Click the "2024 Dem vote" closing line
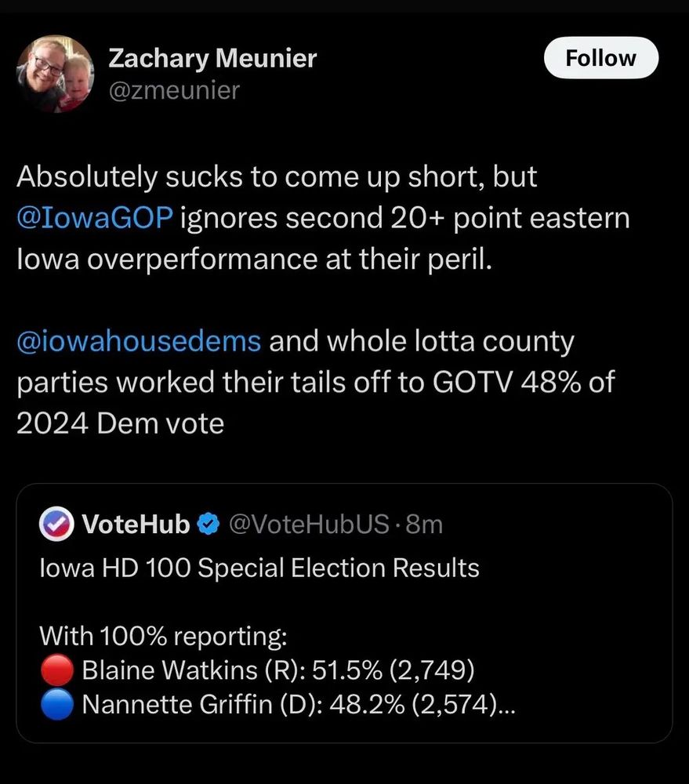 [x=121, y=423]
